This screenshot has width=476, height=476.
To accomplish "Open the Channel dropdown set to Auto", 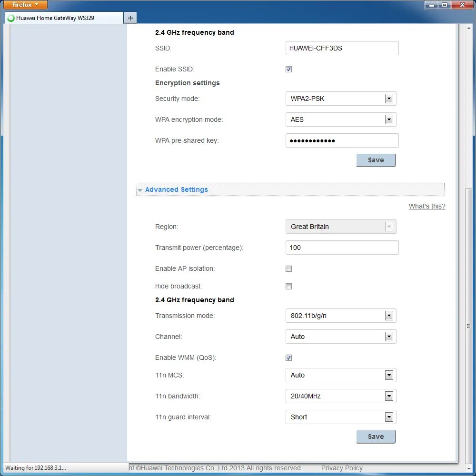I will click(x=341, y=337).
